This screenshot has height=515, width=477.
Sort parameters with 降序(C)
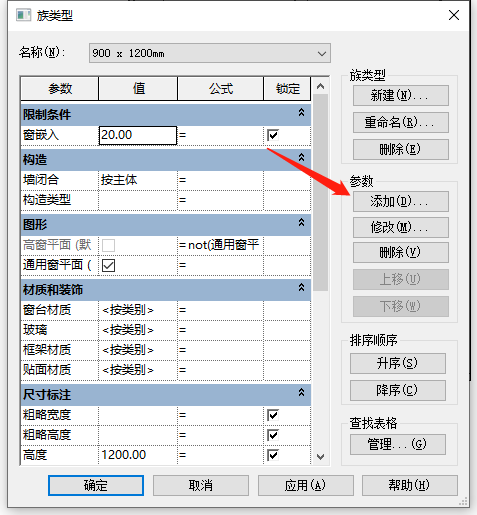click(398, 390)
